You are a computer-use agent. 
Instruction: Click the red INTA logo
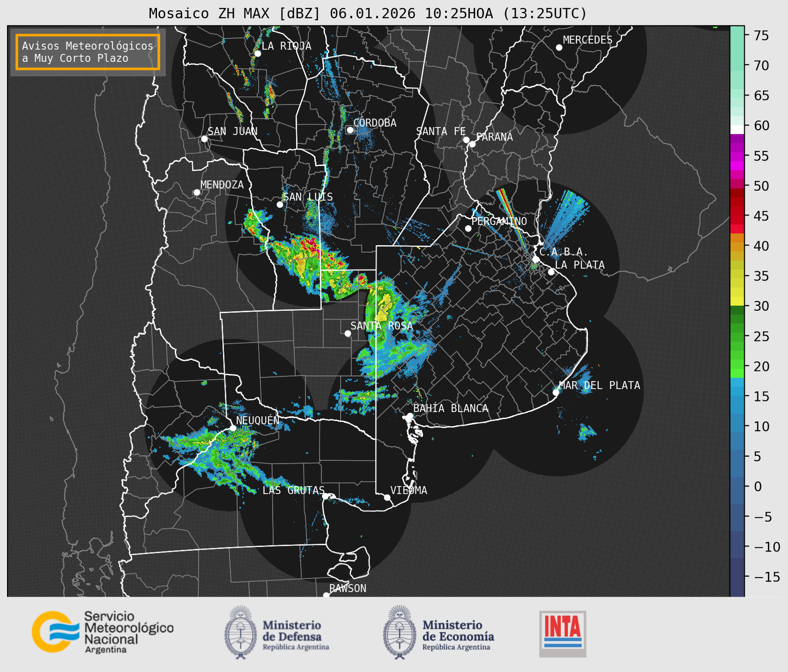pyautogui.click(x=562, y=633)
